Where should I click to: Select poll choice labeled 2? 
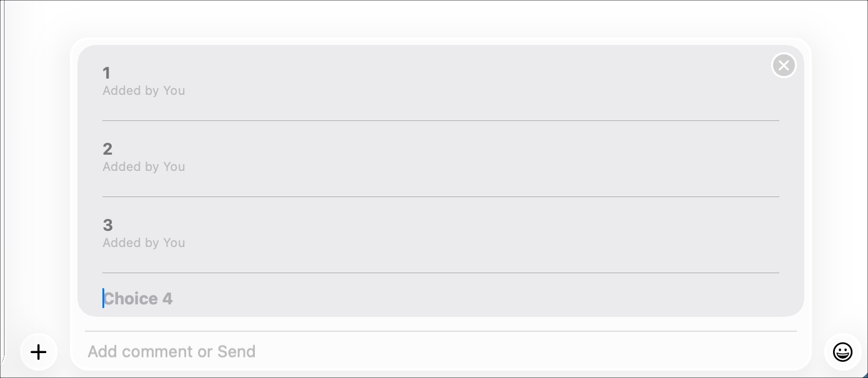[107, 149]
